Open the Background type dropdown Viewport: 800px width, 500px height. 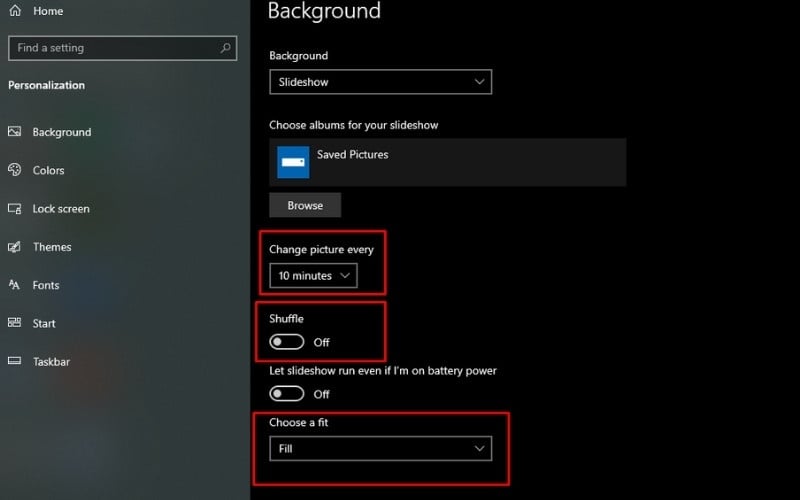pyautogui.click(x=380, y=82)
